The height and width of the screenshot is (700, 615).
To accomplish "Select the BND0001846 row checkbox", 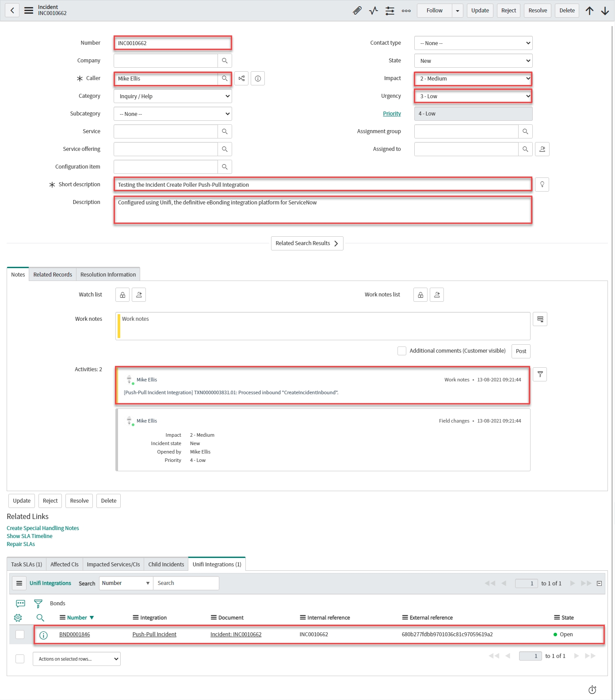I will (20, 635).
